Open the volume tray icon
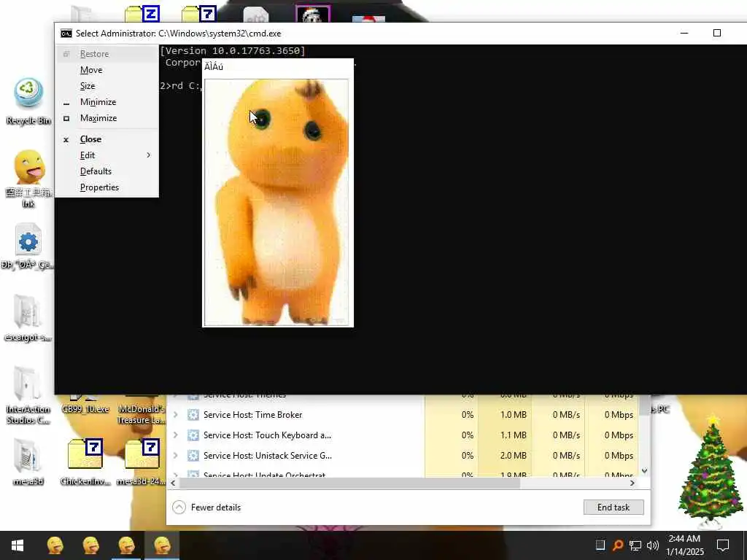747x560 pixels. [x=653, y=545]
